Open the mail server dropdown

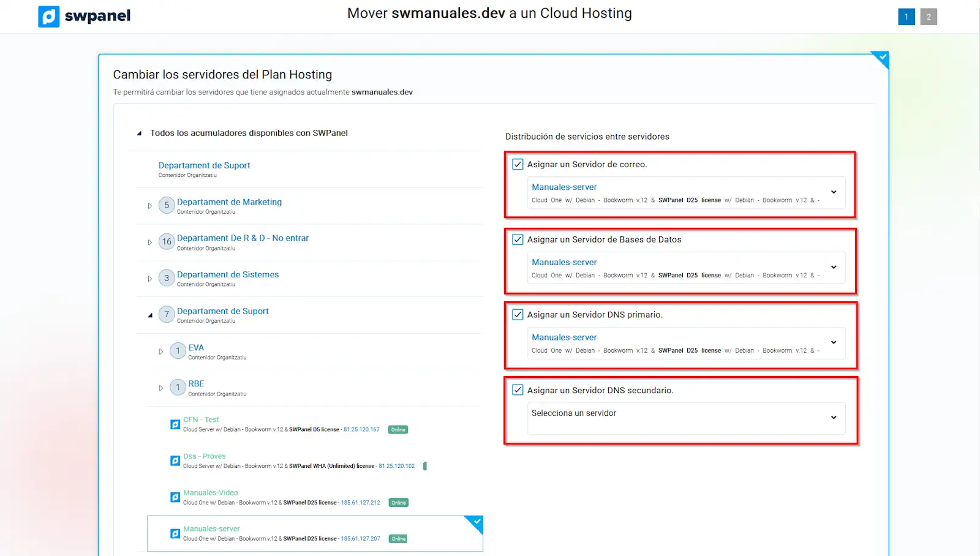pos(686,193)
